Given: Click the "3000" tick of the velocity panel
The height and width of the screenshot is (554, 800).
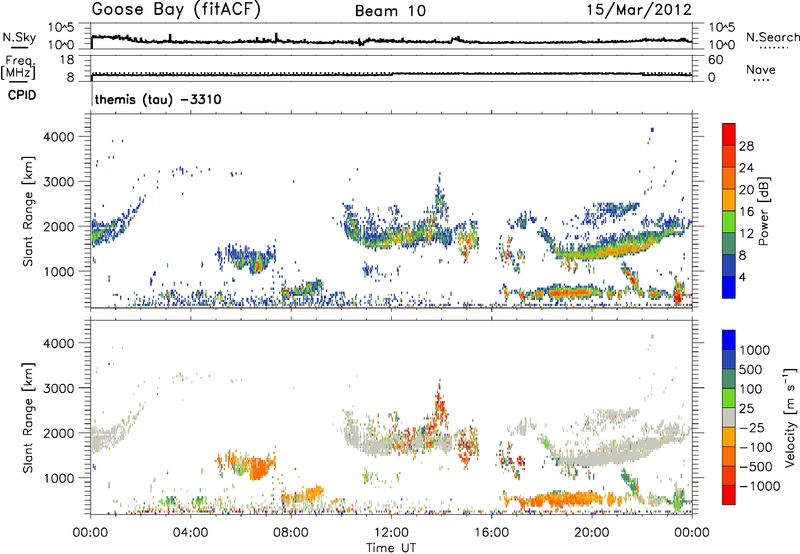Looking at the screenshot, I should click(x=59, y=388).
